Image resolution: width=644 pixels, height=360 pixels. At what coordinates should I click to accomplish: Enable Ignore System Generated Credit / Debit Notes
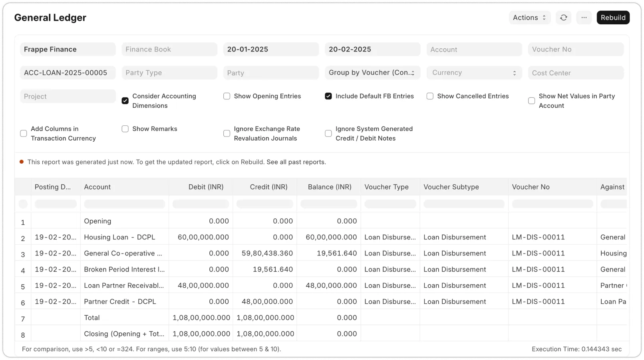pos(328,133)
